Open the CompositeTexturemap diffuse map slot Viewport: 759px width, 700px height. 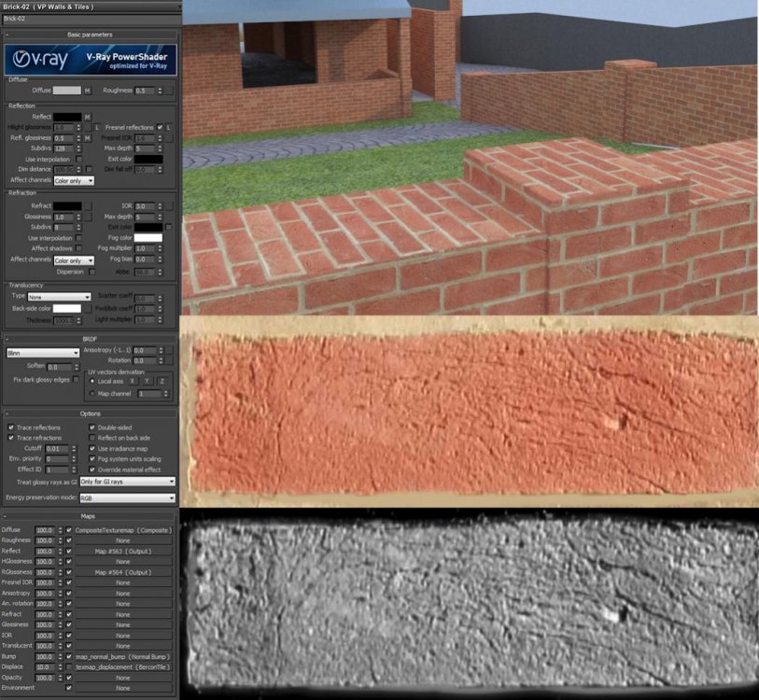tap(123, 530)
